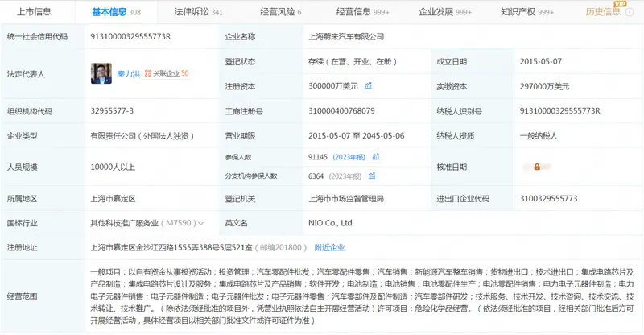Select taxpayer ID under 纳税人识别号
Image resolution: width=644 pixels, height=335 pixels.
tap(560, 111)
